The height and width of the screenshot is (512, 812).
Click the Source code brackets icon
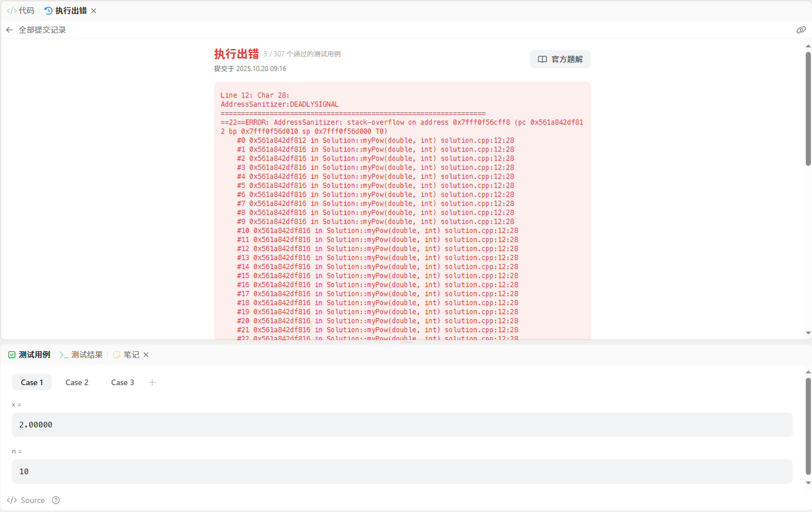12,500
